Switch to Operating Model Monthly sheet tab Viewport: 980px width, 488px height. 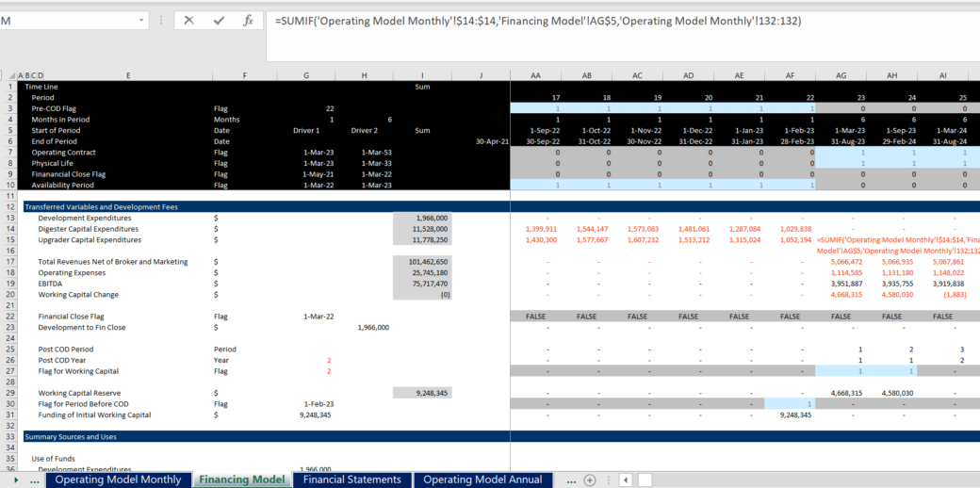click(x=118, y=480)
